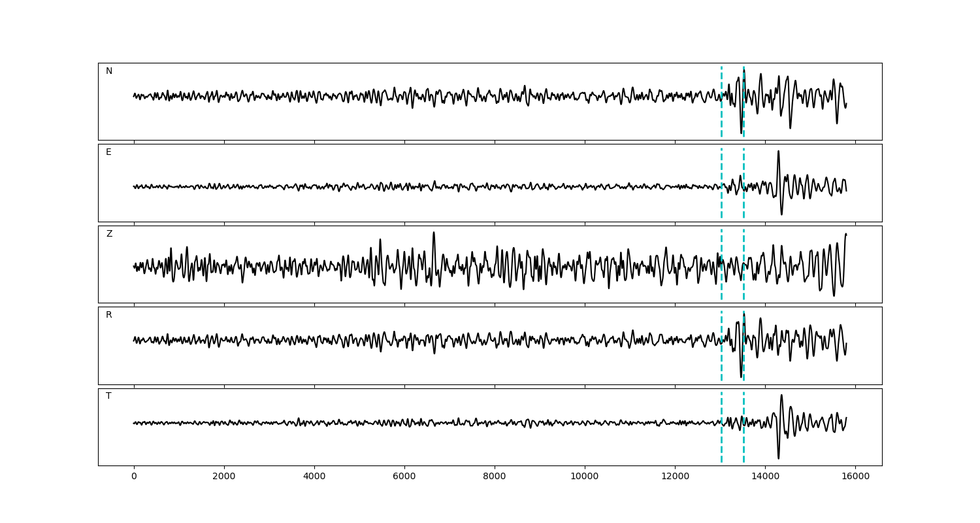Click the tallest peak in E waveform
The height and width of the screenshot is (523, 980).
pyautogui.click(x=778, y=152)
